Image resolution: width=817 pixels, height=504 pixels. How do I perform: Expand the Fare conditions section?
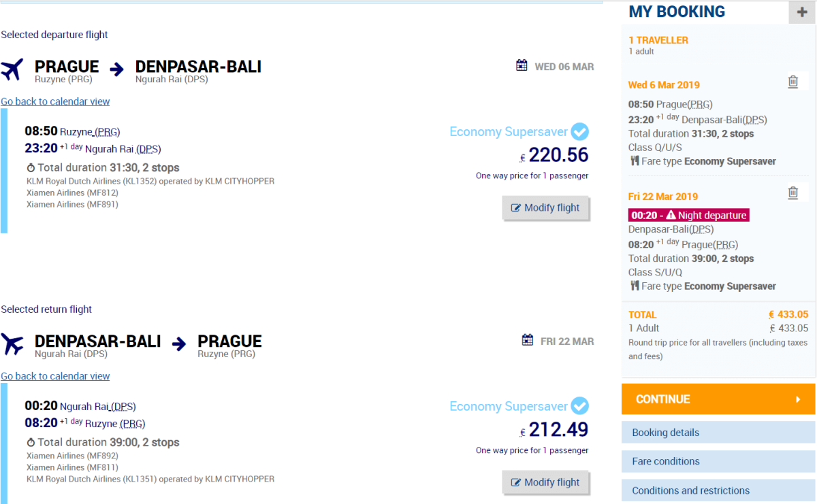click(718, 461)
